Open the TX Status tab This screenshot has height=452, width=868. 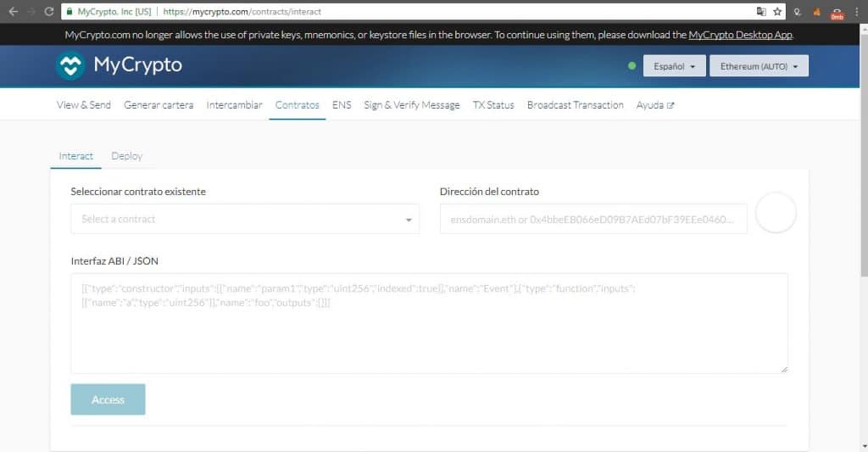(x=493, y=104)
